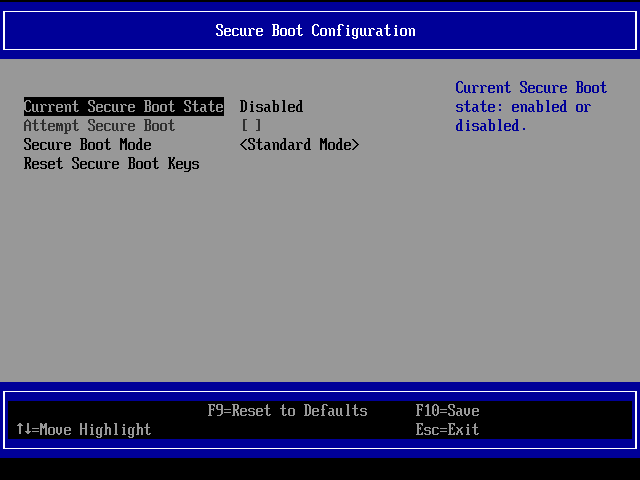This screenshot has width=640, height=480.
Task: Click the help text starting Current Secure Boot
Action: [531, 88]
